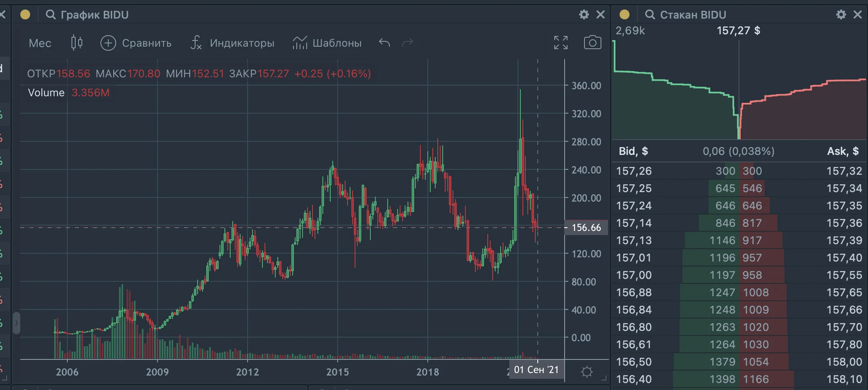Click yellow link-group dot in Стакан panel
Image resolution: width=868 pixels, height=390 pixels.
pos(625,15)
